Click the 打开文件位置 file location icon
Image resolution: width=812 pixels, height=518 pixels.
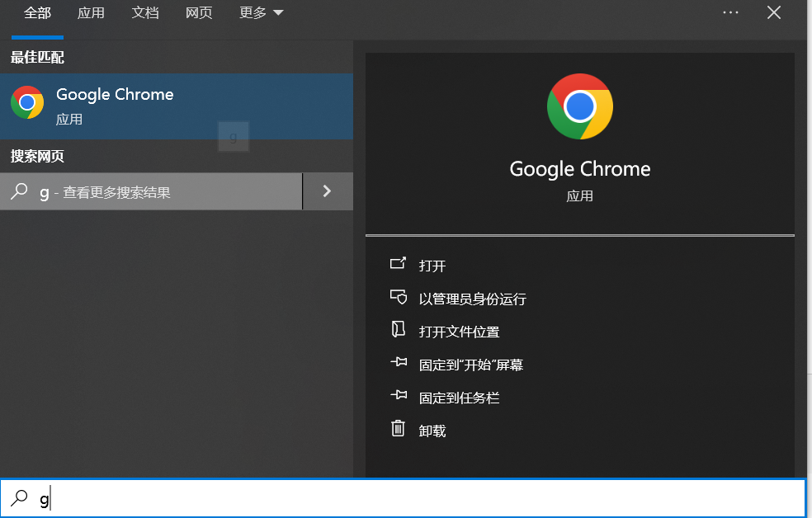(x=396, y=330)
